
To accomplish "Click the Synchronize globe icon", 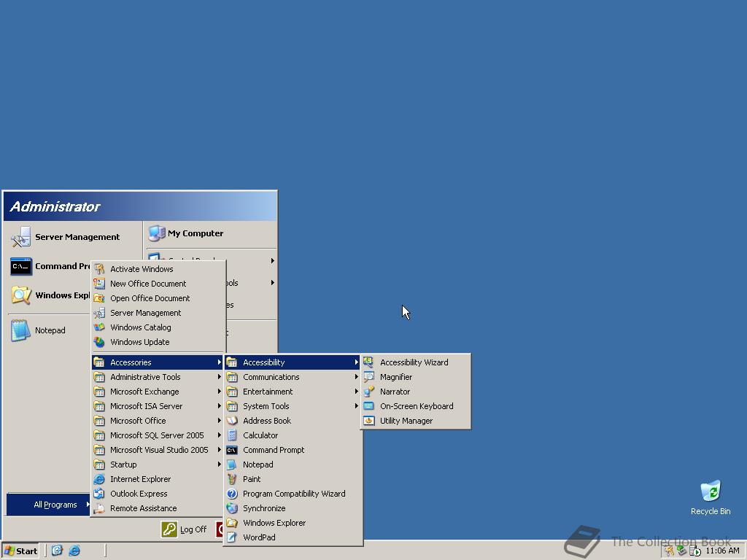I will point(232,508).
